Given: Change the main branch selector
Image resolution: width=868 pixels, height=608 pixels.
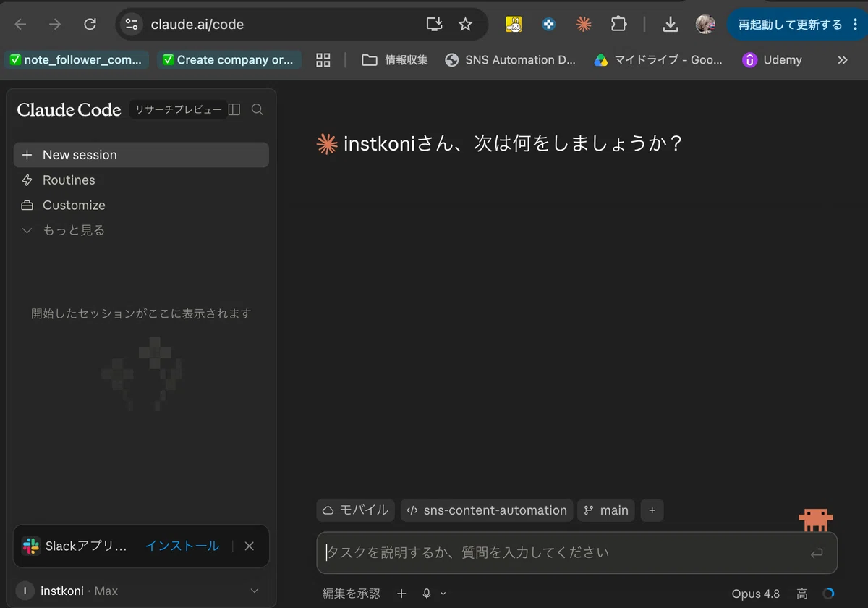Looking at the screenshot, I should [606, 510].
